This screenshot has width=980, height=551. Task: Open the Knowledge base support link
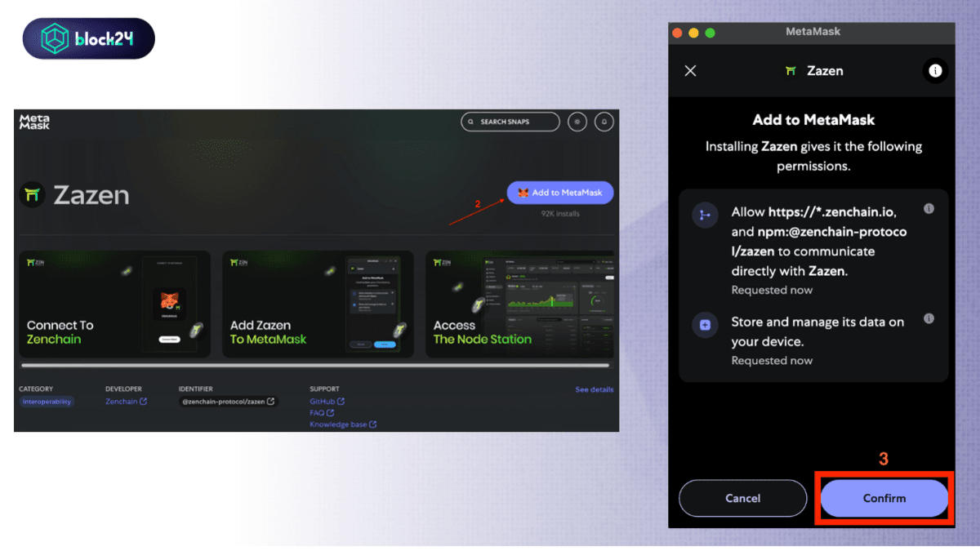[343, 424]
